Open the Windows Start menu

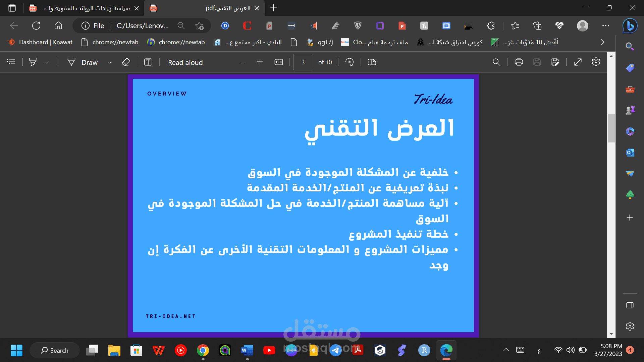point(16,350)
